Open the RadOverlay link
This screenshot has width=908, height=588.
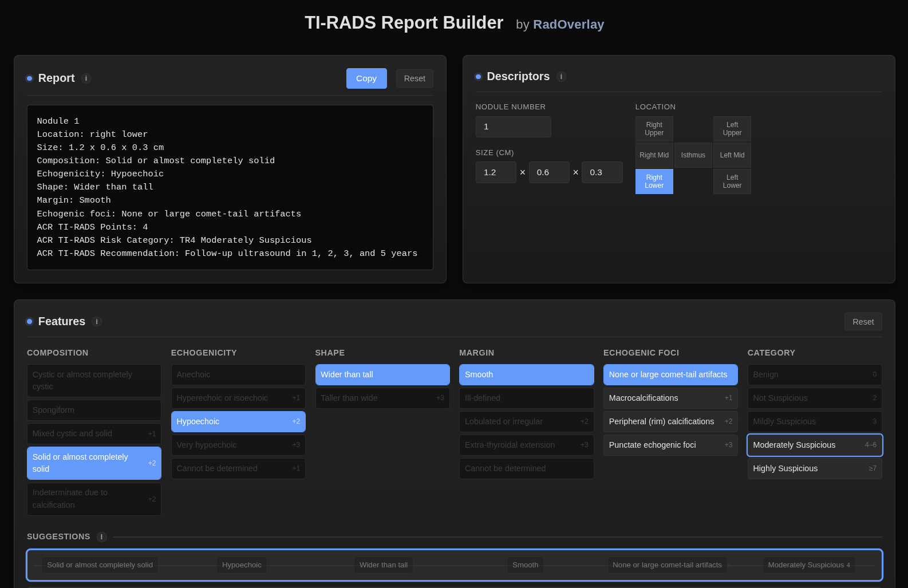[x=569, y=25]
